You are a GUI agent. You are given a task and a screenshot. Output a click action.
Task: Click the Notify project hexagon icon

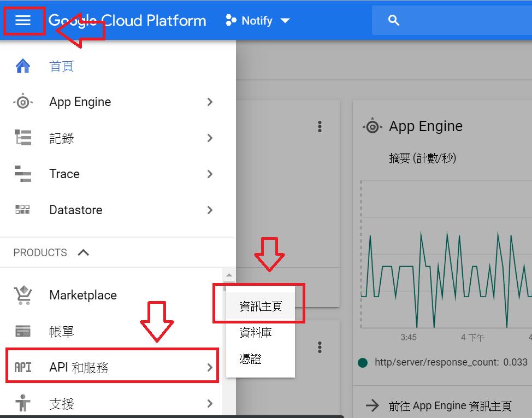tap(231, 20)
